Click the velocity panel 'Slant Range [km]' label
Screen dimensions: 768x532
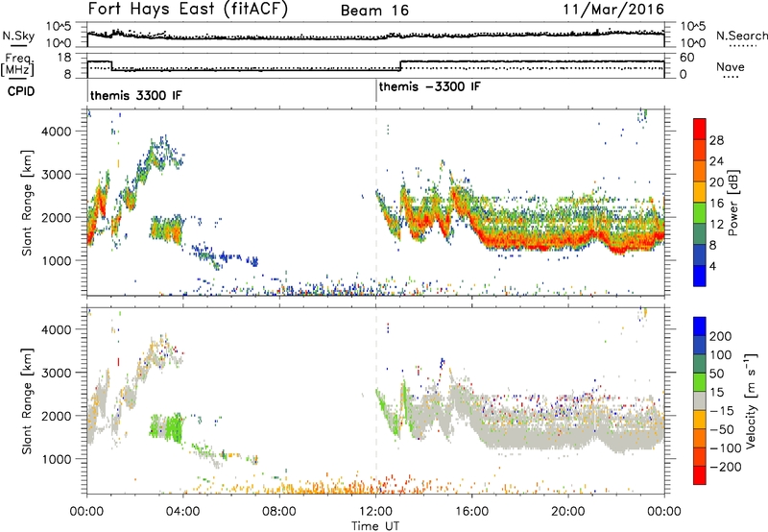pyautogui.click(x=27, y=400)
